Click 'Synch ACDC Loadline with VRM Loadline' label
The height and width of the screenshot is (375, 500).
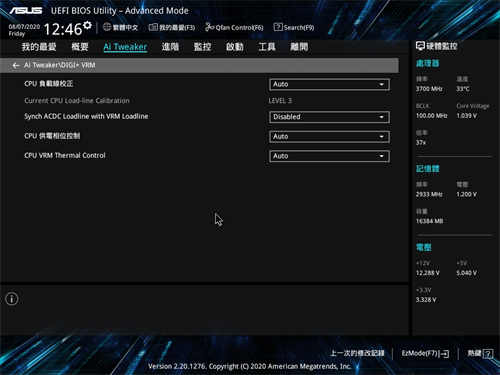pyautogui.click(x=86, y=116)
